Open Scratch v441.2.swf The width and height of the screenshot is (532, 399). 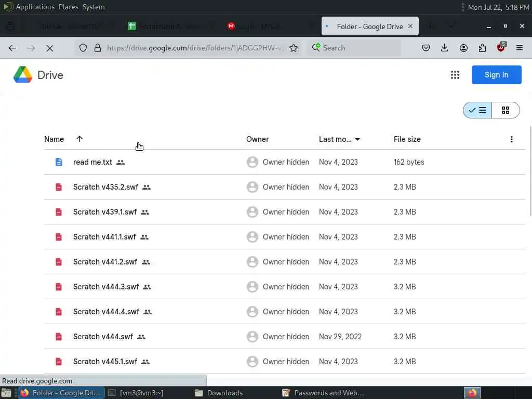click(x=105, y=262)
